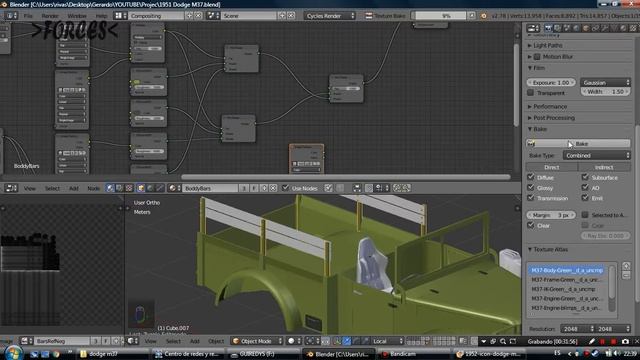The image size is (640, 360).
Task: Toggle the Use Nodes checkbox
Action: coord(286,188)
